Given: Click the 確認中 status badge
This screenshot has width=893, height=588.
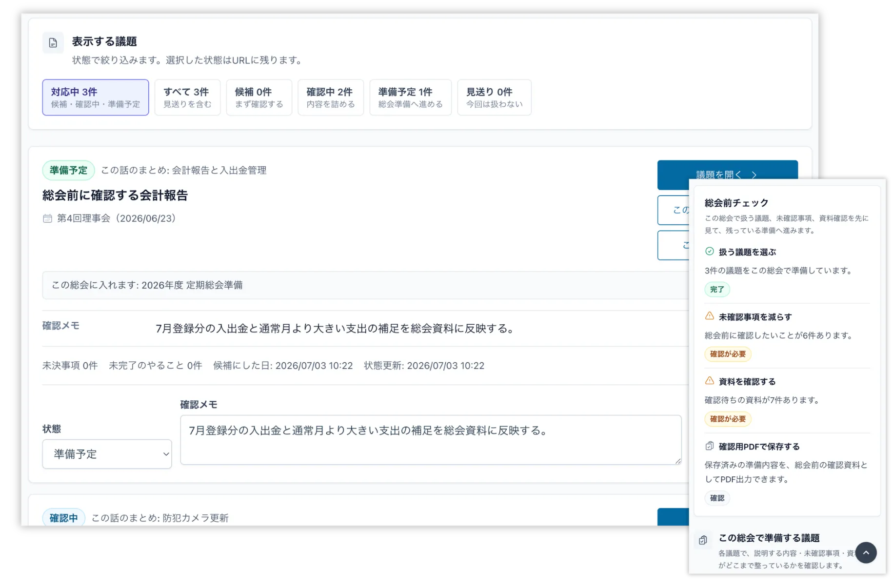Looking at the screenshot, I should [63, 518].
